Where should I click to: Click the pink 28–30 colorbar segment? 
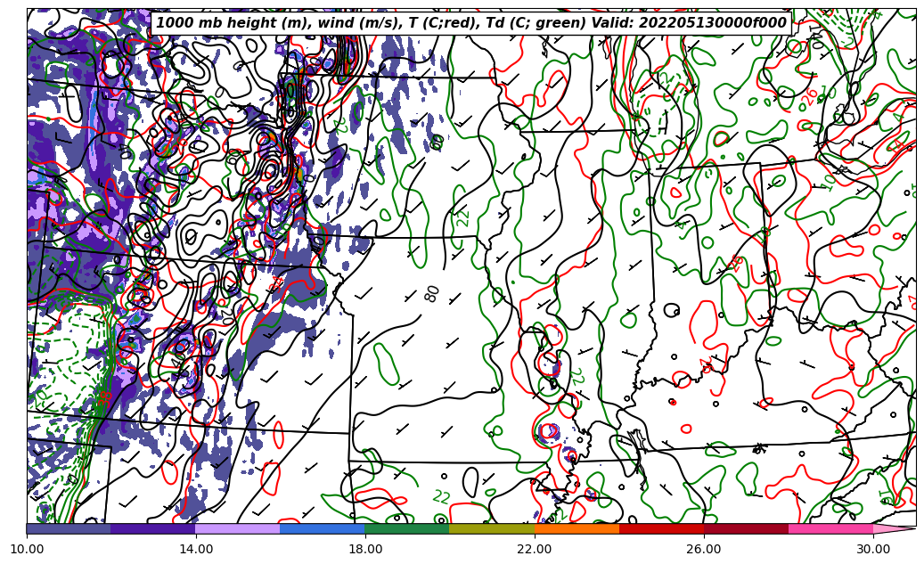click(830, 528)
